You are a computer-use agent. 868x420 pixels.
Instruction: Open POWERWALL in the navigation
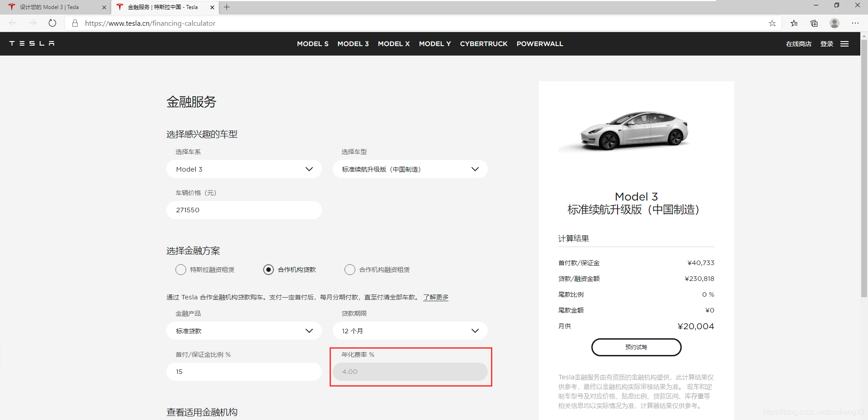[x=540, y=44]
